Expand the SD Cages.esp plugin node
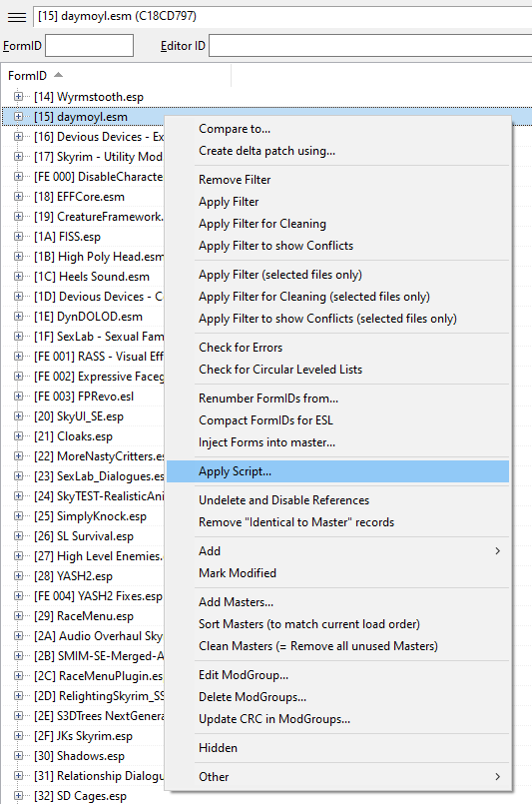 point(18,795)
